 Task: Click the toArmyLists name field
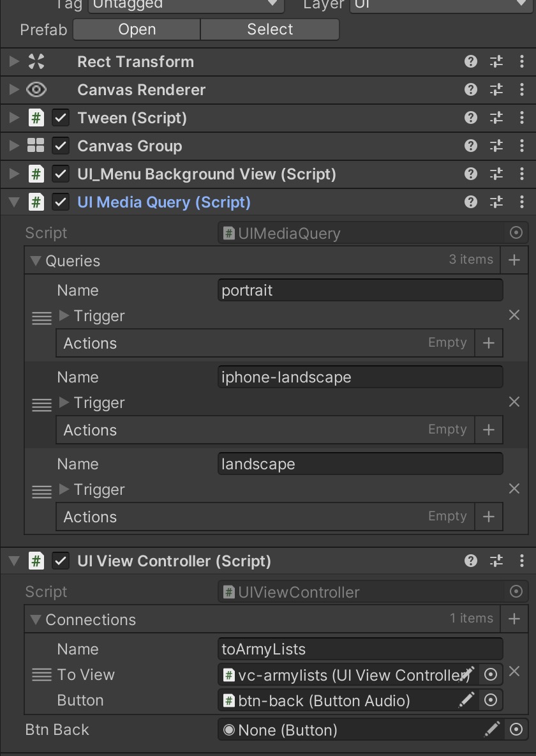(x=360, y=649)
